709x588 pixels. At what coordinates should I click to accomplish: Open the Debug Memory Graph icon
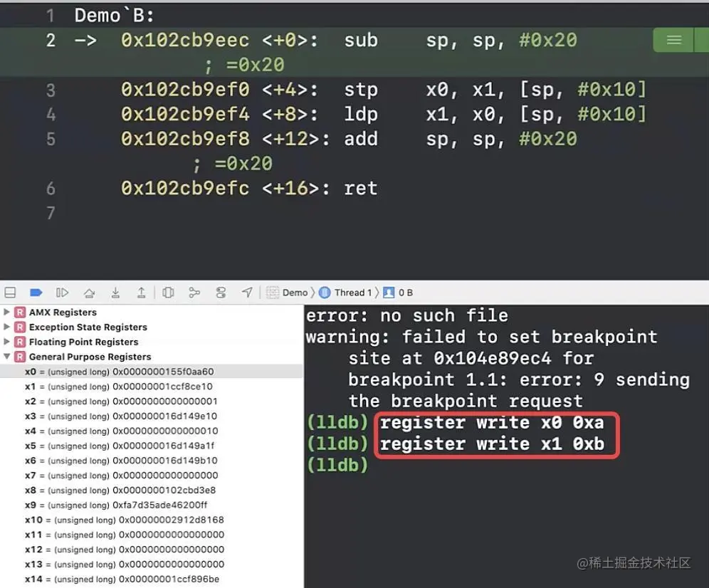pyautogui.click(x=194, y=293)
